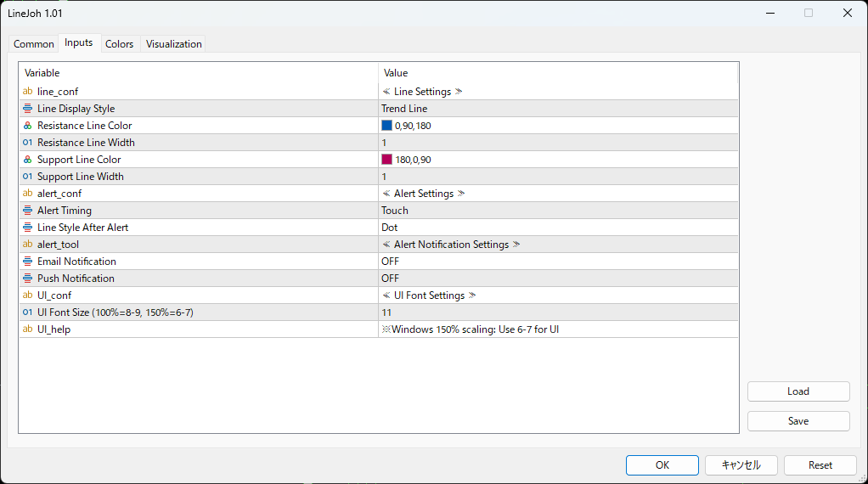Close the LineJoh 1.01 dialog
The height and width of the screenshot is (484, 868).
pos(847,13)
